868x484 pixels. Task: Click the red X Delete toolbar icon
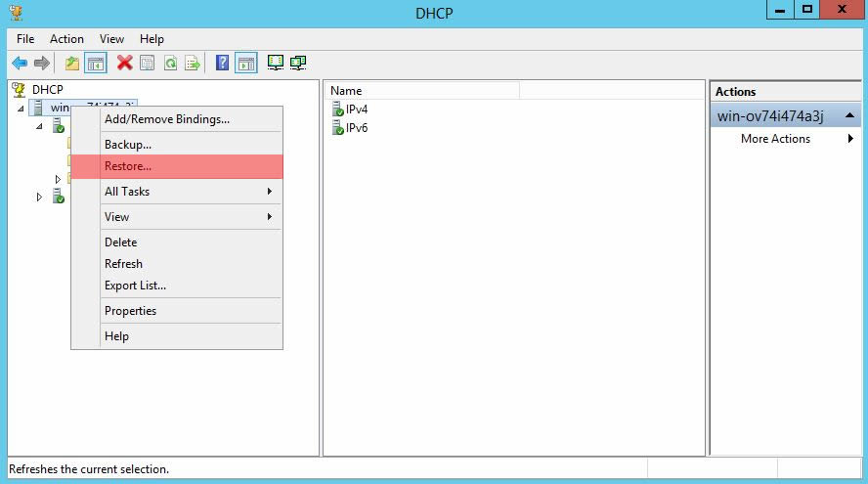(x=124, y=64)
